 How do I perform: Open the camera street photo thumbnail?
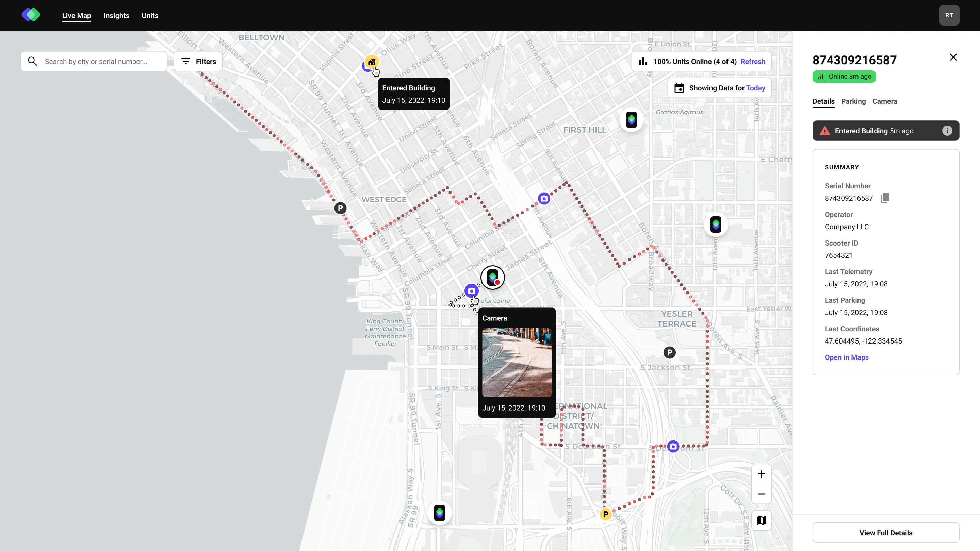click(x=517, y=363)
